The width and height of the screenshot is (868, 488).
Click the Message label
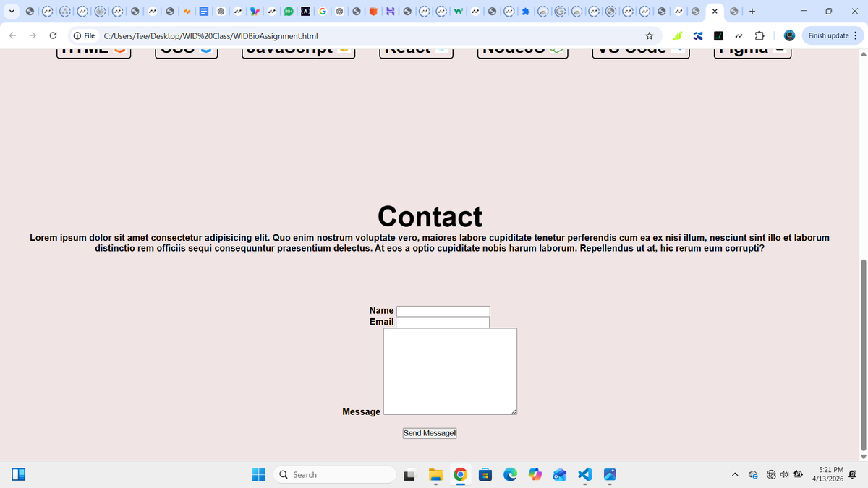pos(361,411)
